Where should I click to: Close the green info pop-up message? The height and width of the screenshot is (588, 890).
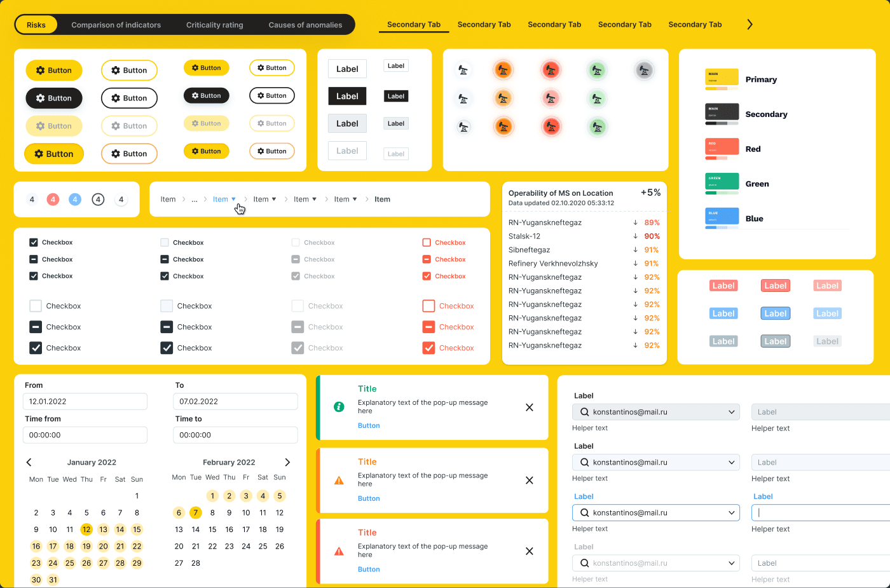click(530, 407)
